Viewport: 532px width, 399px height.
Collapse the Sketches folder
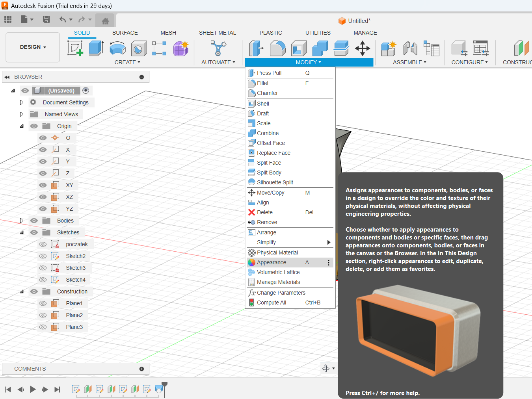[x=22, y=232]
